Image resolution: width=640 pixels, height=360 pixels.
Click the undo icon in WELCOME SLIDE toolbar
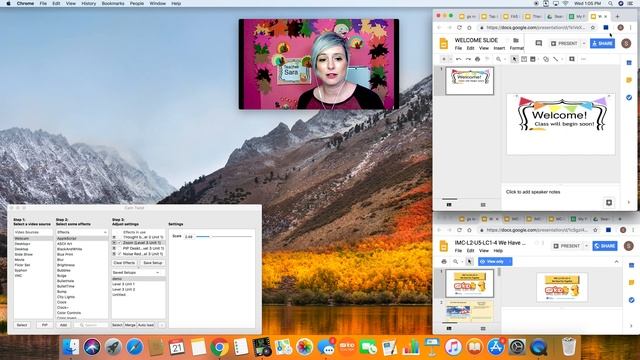coord(459,59)
